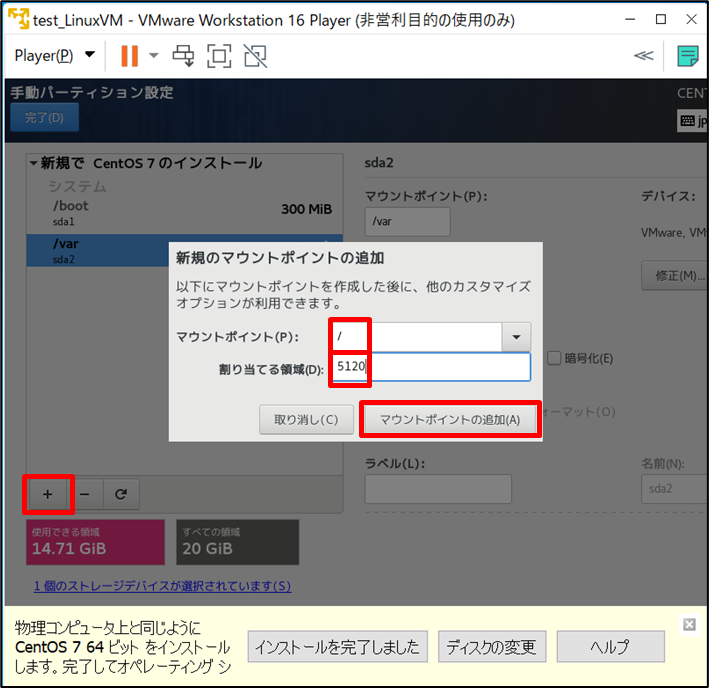Open the Player(P) menu
The height and width of the screenshot is (688, 709).
point(55,56)
